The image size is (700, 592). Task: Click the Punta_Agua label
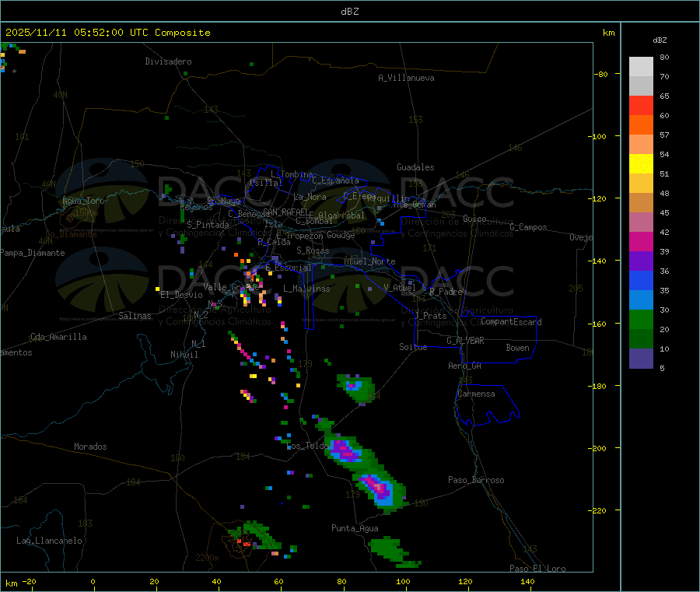pos(355,528)
